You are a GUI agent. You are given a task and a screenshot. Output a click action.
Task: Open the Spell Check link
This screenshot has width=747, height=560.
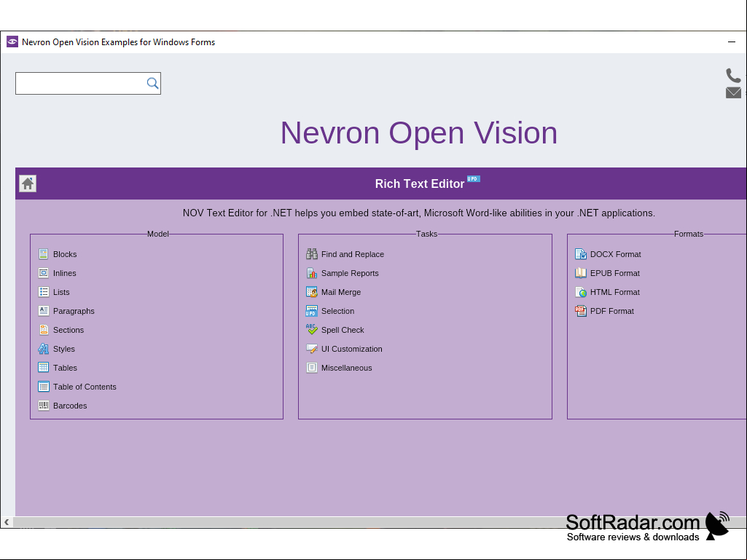(343, 330)
